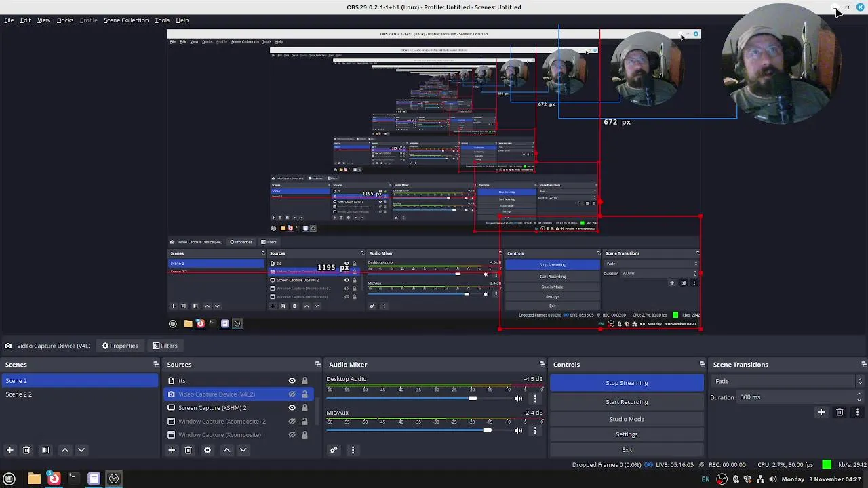Remove selected source with trash icon
Screen dimensions: 868x488
(189, 450)
